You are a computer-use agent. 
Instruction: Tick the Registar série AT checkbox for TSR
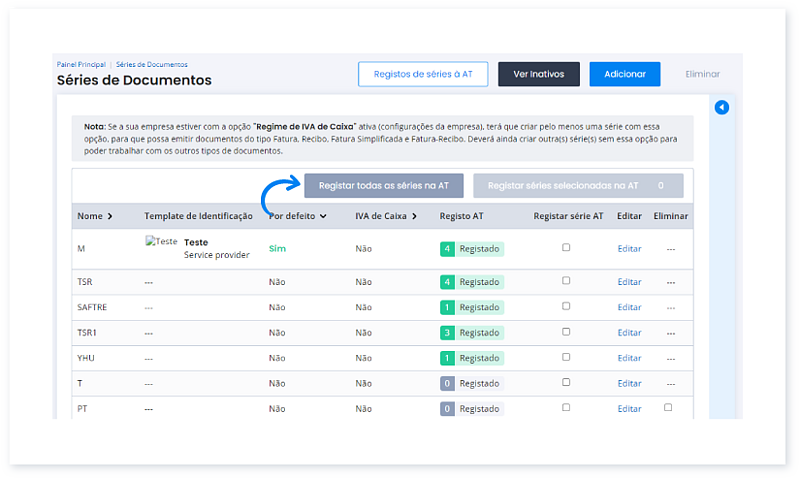pos(566,281)
